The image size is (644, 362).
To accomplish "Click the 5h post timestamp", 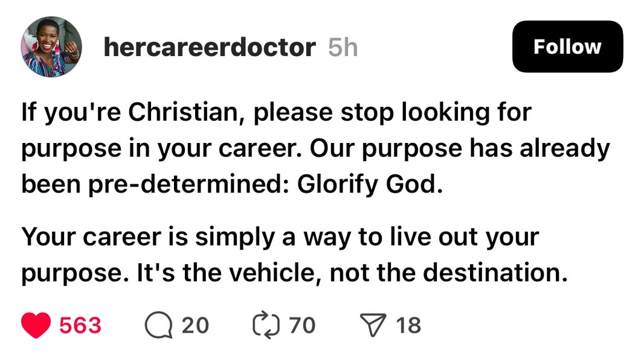I will click(343, 47).
